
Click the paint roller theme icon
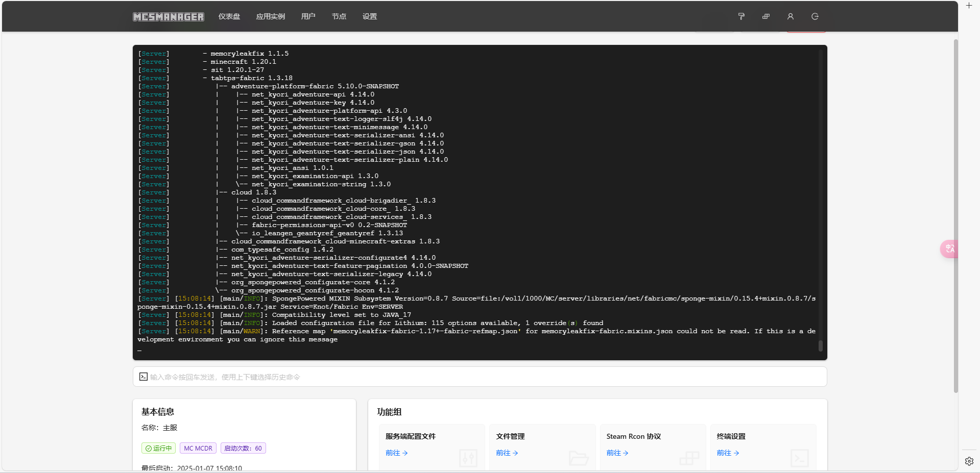pos(742,16)
